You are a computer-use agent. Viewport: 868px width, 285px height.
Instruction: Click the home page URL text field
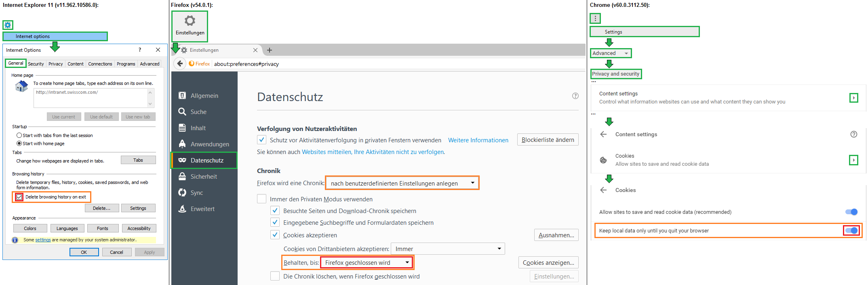coord(91,98)
